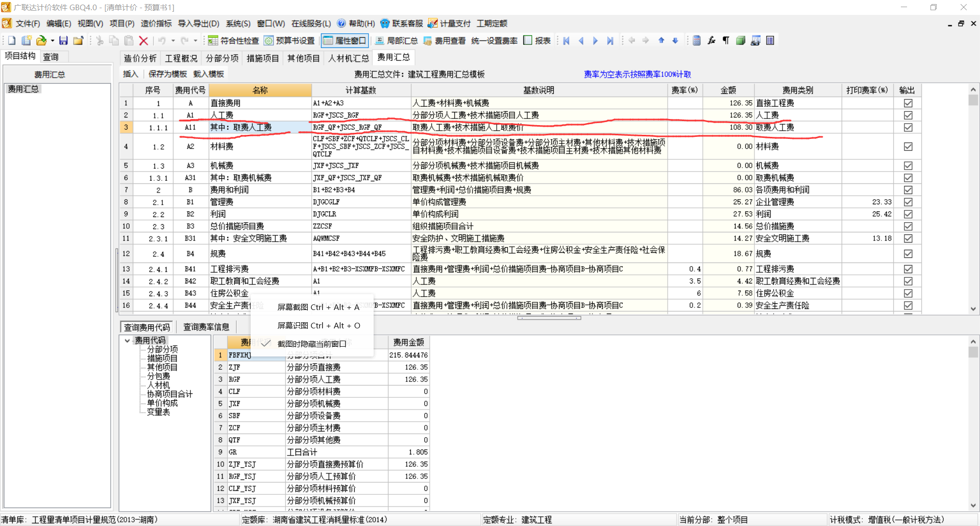The height and width of the screenshot is (526, 980).
Task: Switch to the 人材机汇总 tab
Action: (x=349, y=58)
